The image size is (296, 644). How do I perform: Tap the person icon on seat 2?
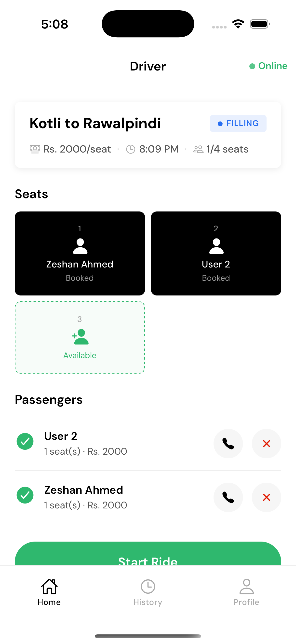(216, 246)
